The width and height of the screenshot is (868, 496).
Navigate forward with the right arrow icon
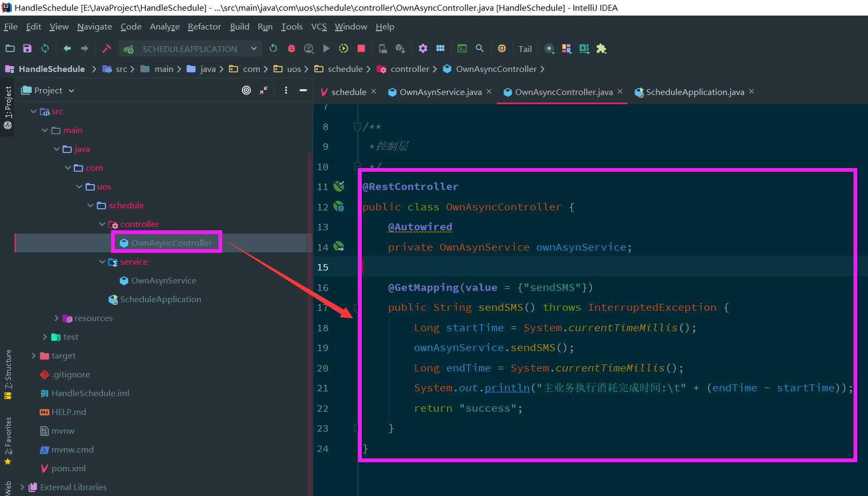84,48
